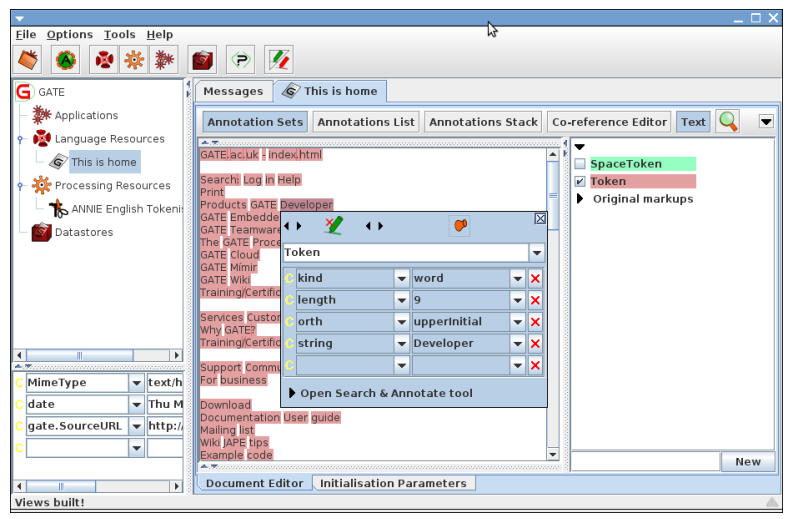The height and width of the screenshot is (519, 800).
Task: Expand the Original markups set
Action: pyautogui.click(x=580, y=199)
